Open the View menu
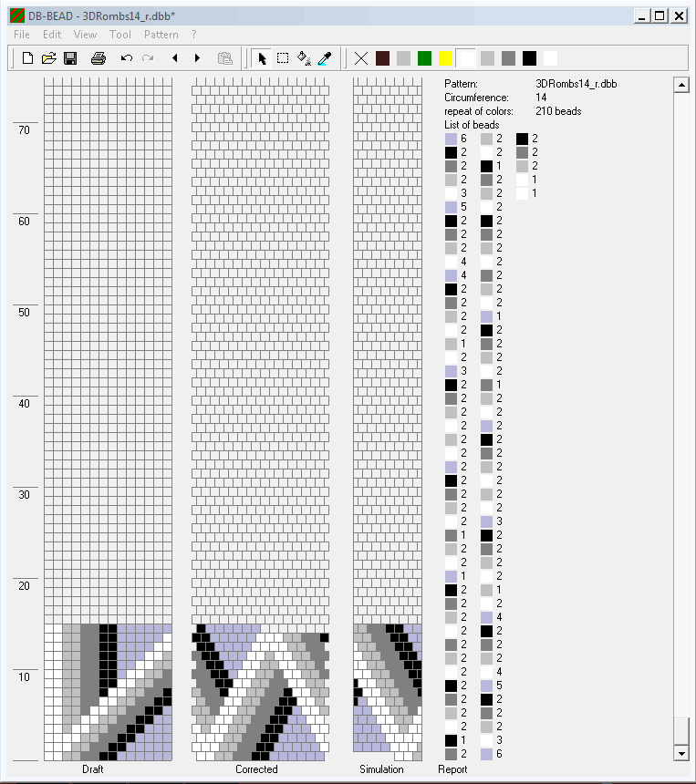This screenshot has width=696, height=784. (x=85, y=35)
